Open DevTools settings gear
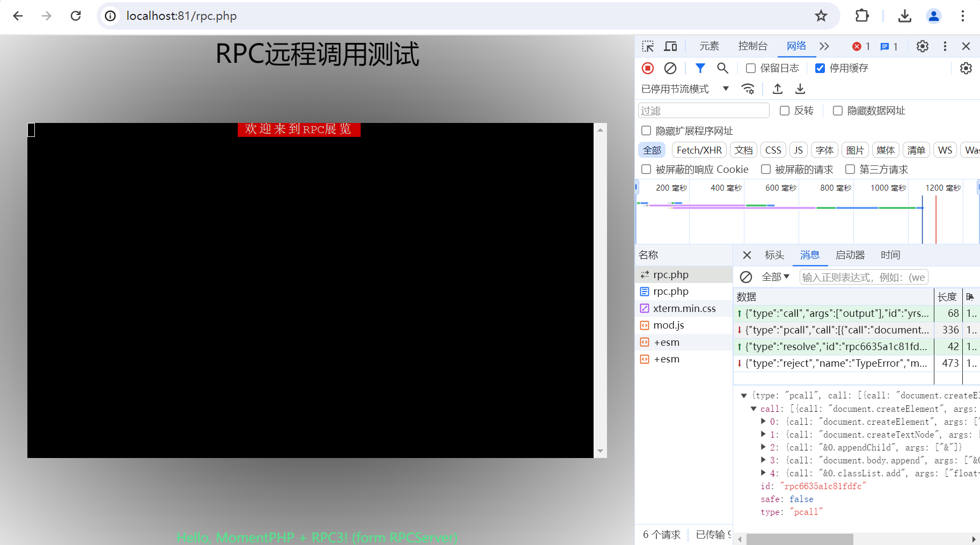980x545 pixels. (923, 46)
